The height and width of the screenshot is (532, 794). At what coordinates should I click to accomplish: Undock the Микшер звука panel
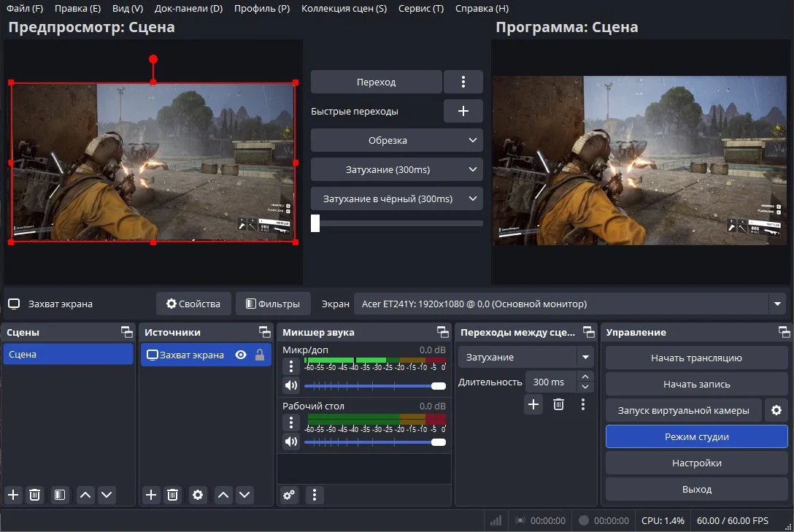click(442, 332)
